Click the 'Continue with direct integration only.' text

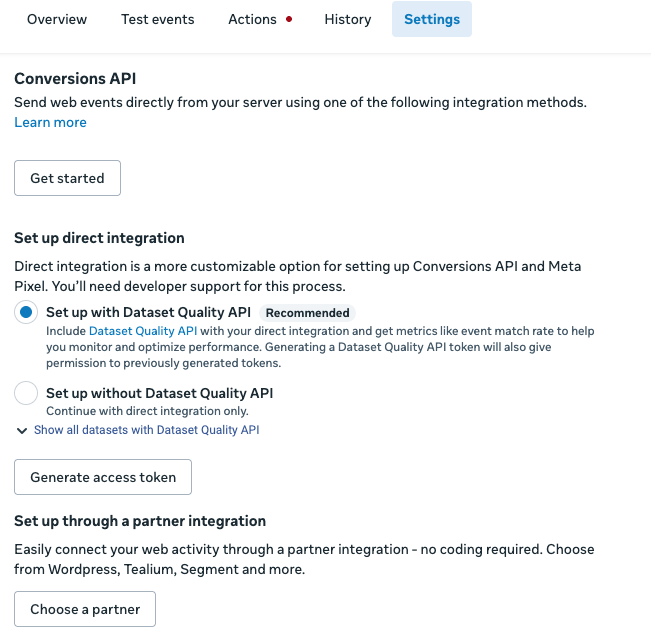point(147,411)
